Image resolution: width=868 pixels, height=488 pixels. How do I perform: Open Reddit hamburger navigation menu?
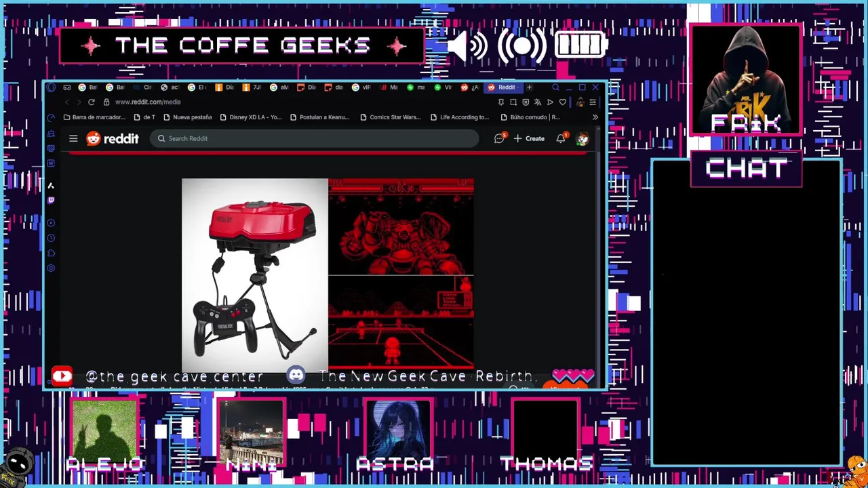(x=73, y=138)
